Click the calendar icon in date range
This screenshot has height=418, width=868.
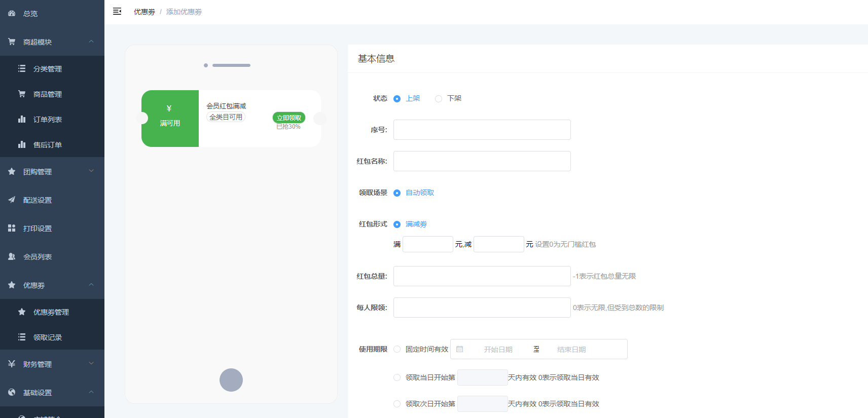(x=460, y=350)
